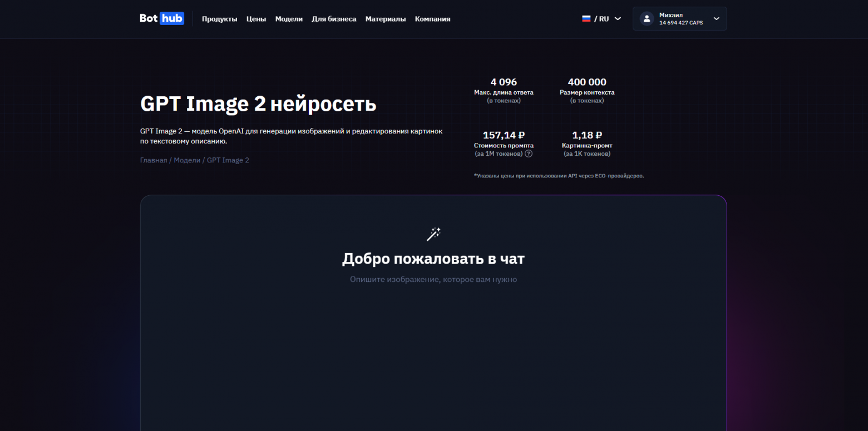Click the Михаил user name

click(x=670, y=15)
